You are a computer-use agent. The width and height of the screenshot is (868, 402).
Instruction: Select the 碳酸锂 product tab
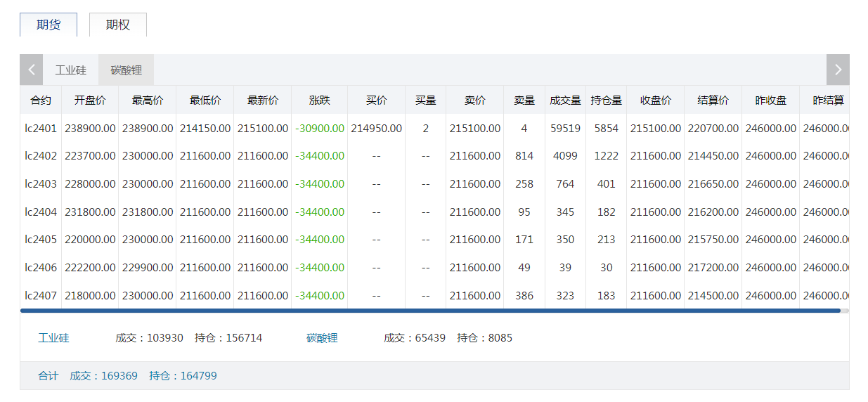click(127, 70)
